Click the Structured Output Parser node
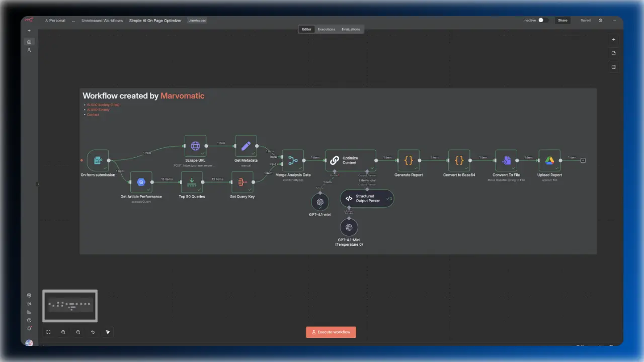The height and width of the screenshot is (362, 644). click(367, 199)
